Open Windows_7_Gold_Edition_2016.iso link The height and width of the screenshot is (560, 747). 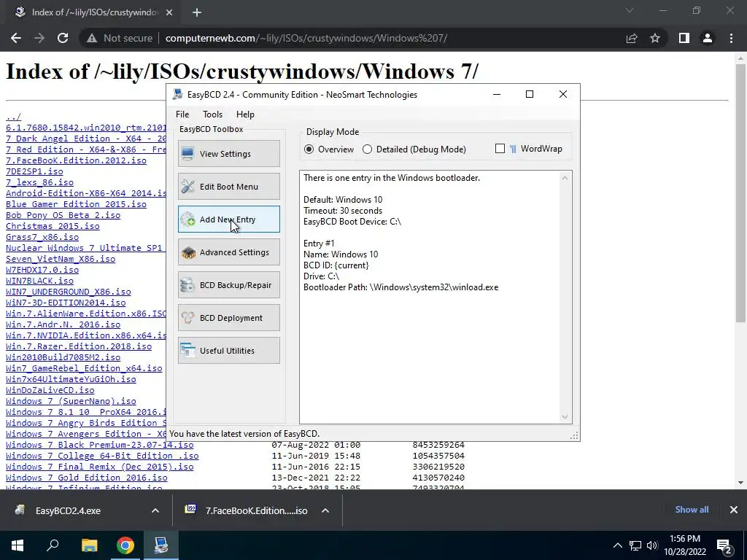point(86,477)
